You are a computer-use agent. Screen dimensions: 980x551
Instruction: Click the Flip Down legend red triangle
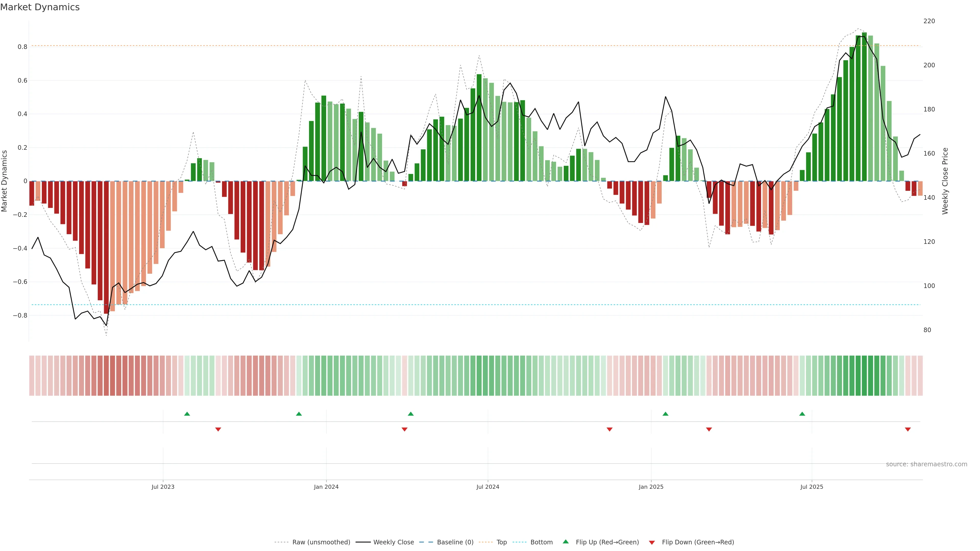(x=652, y=542)
